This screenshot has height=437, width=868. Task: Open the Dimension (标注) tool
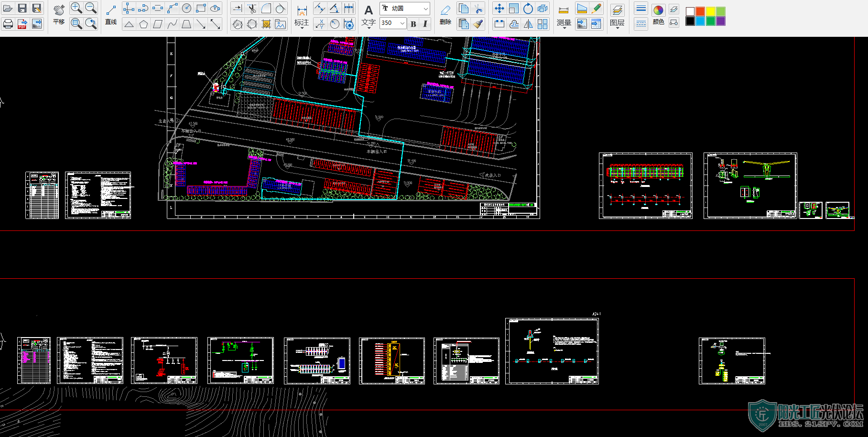[x=302, y=17]
